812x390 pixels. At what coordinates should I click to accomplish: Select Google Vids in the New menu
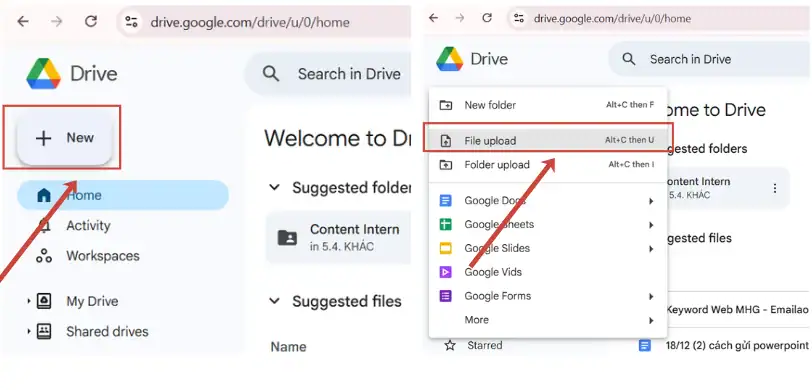click(548, 272)
